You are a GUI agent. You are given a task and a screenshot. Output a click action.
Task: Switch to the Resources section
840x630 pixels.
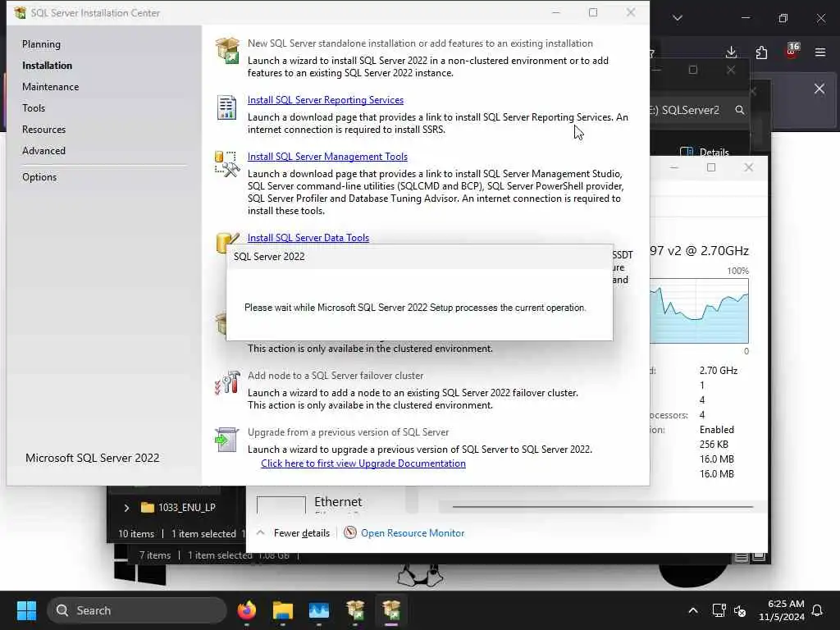coord(44,130)
